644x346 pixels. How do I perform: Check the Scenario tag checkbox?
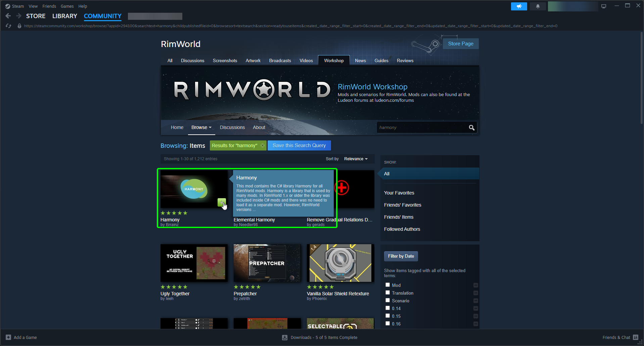[387, 300]
